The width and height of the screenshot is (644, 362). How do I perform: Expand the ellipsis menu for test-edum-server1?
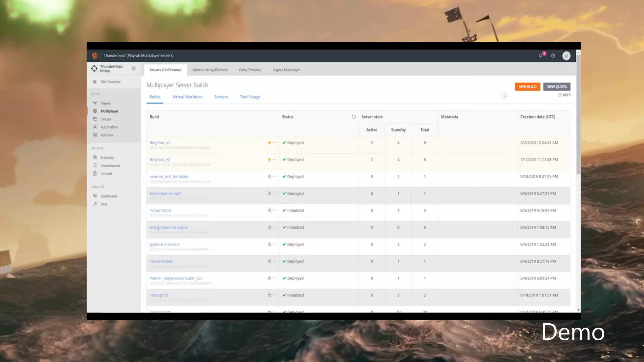click(275, 194)
